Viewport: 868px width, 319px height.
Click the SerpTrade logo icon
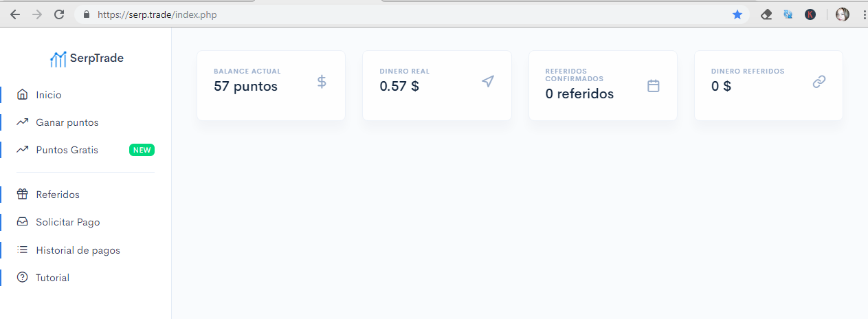pos(58,59)
